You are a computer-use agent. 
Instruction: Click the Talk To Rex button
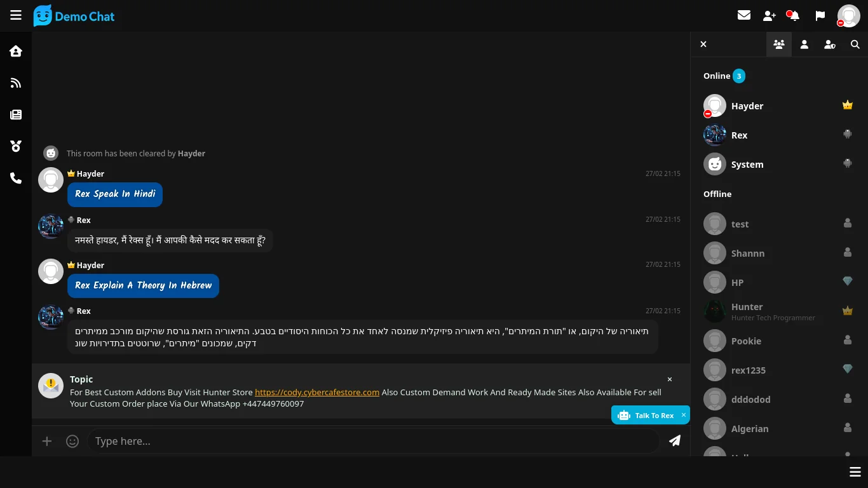coord(647,415)
